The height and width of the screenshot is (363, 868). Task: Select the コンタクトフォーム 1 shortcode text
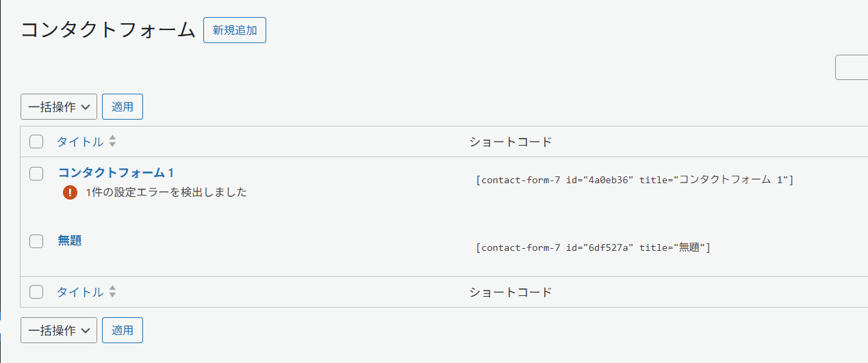[x=635, y=180]
